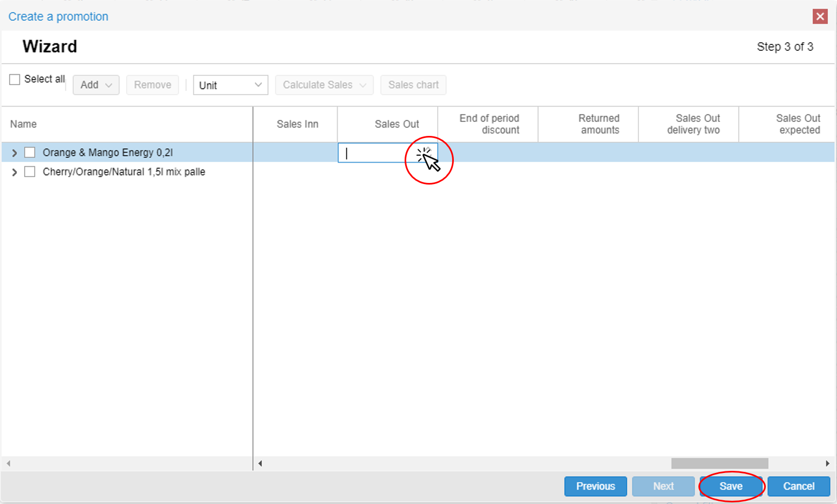Open the Calculate Sales dropdown
Image resolution: width=837 pixels, height=504 pixels.
pyautogui.click(x=324, y=85)
